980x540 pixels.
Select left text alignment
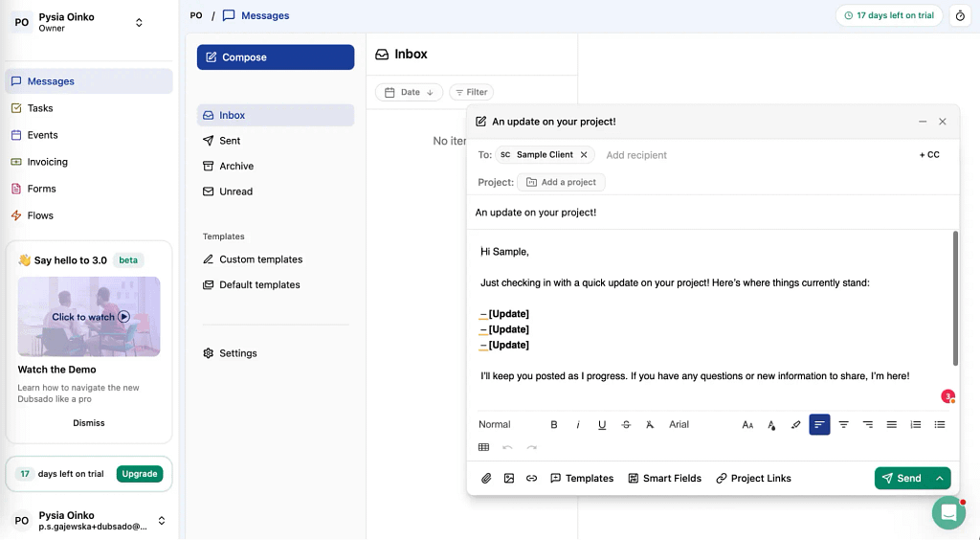(x=819, y=424)
